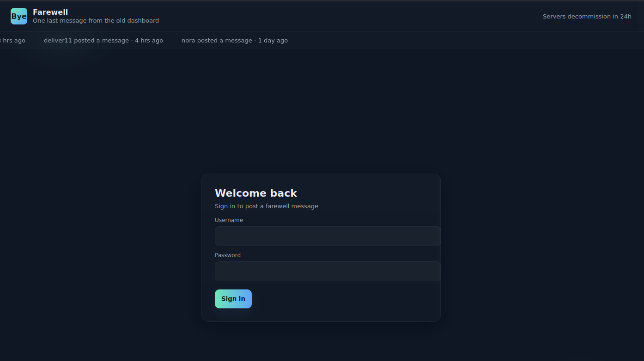Click the cut-off 'hrs ago' ticker entry

(x=13, y=41)
